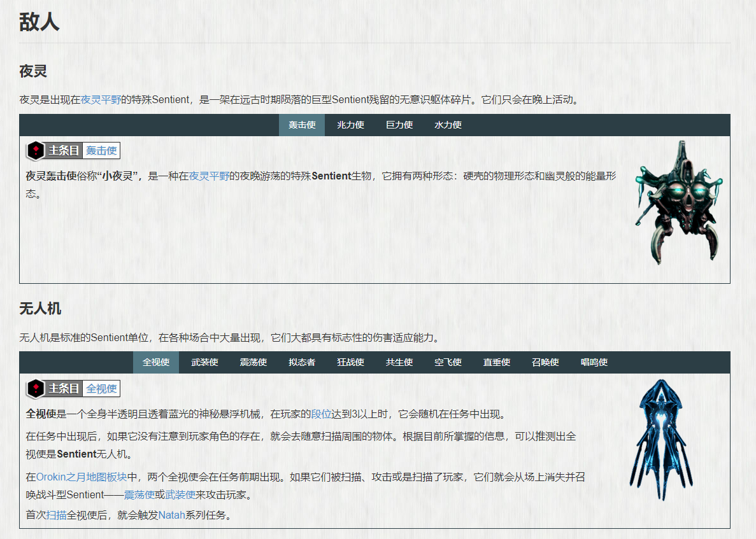Screen dimensions: 756x539
Task: Switch to the 震荡使 tab
Action: point(253,362)
